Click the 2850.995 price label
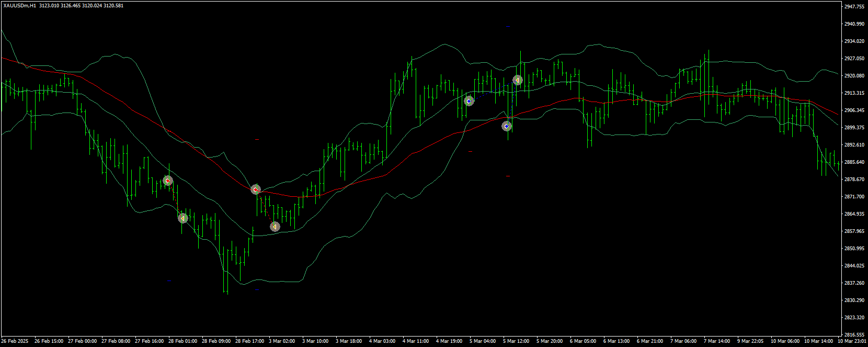The height and width of the screenshot is (347, 868). [x=854, y=249]
